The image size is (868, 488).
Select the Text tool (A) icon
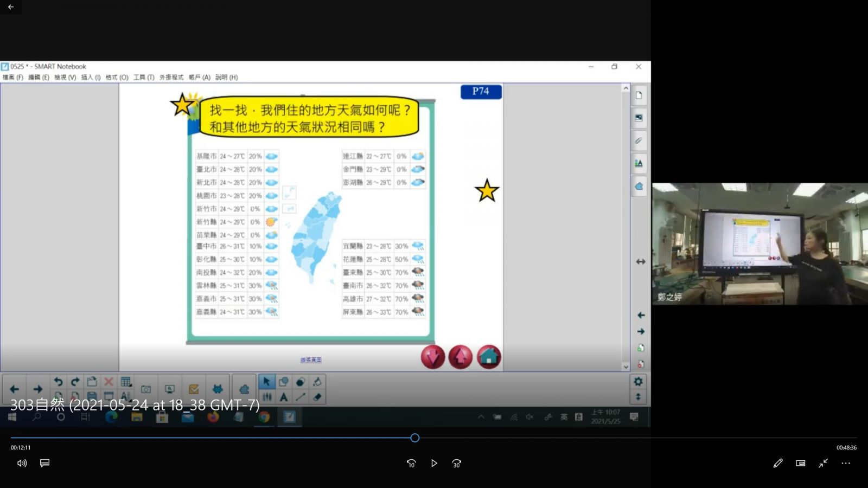pos(283,397)
